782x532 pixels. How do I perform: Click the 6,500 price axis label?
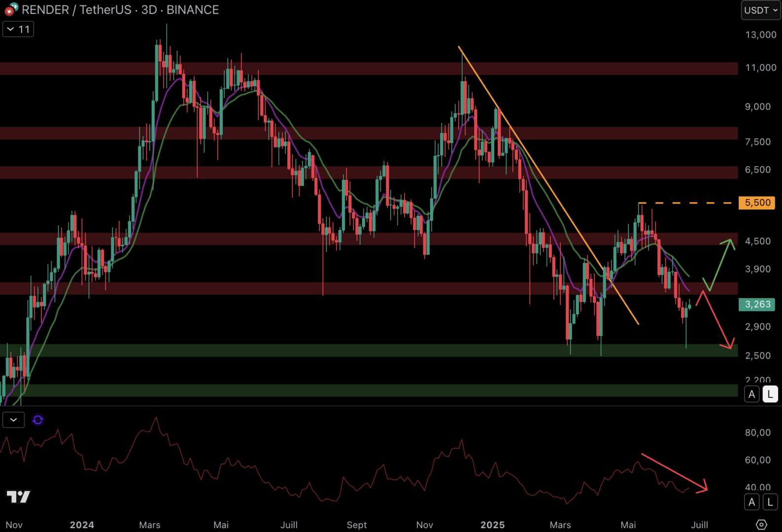pos(758,170)
